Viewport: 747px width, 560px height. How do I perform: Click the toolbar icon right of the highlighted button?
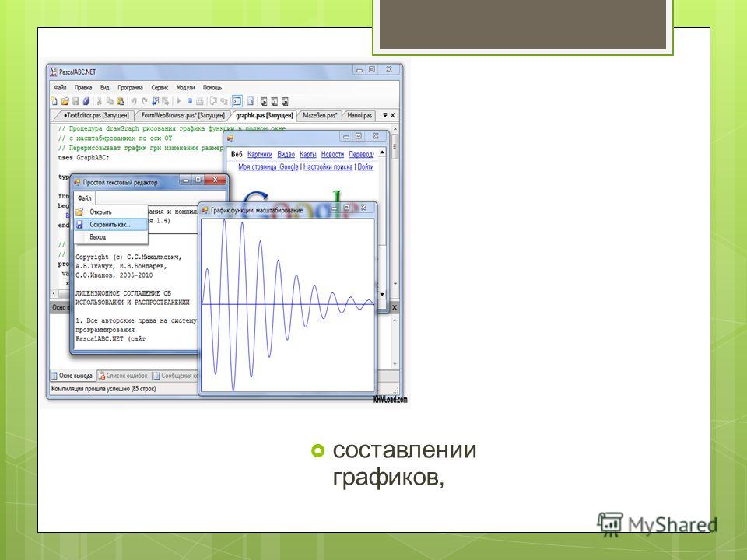tap(250, 101)
